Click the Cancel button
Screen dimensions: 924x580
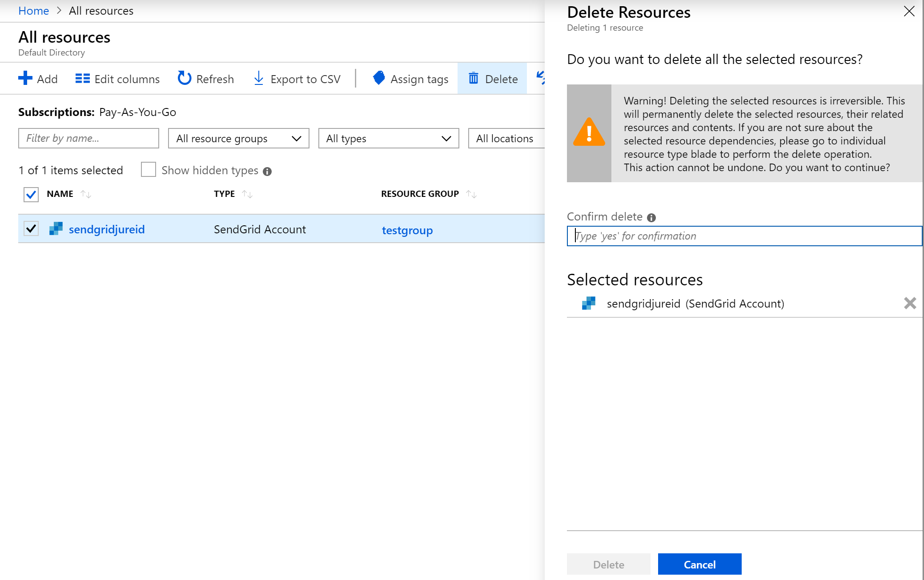point(699,564)
